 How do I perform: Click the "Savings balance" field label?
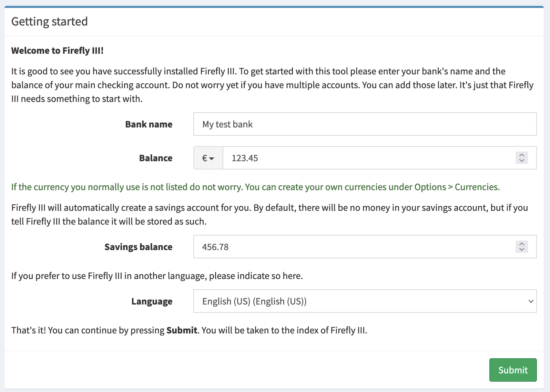[x=138, y=247]
